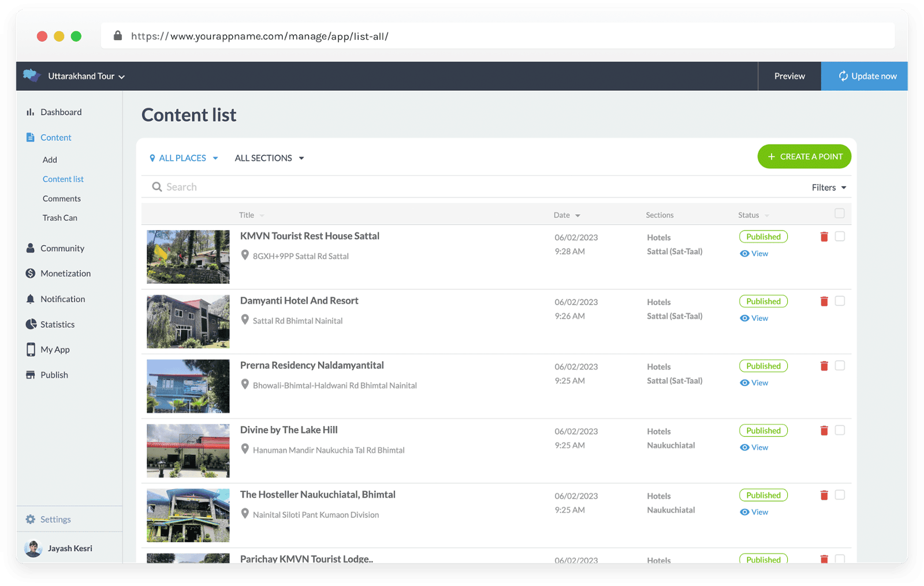Screen dimensions: 924x586
Task: Click the Update now button
Action: 865,76
